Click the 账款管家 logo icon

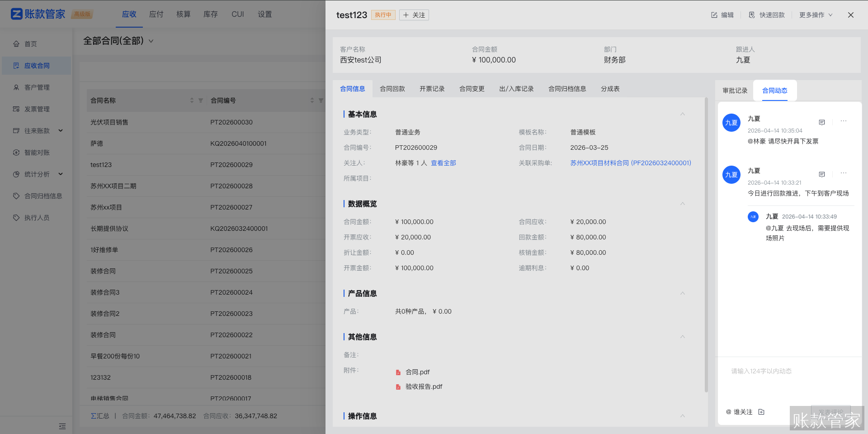tap(17, 14)
